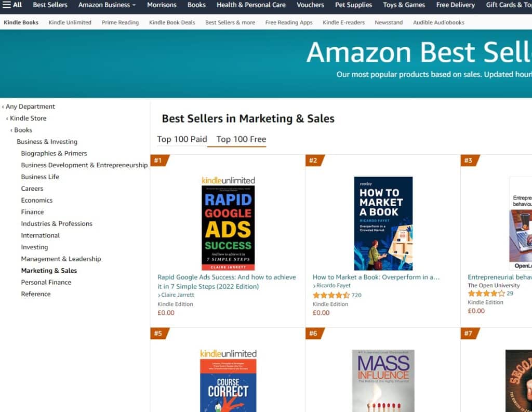Go back to Any Department
Viewport: 532px width, 412px height.
30,107
